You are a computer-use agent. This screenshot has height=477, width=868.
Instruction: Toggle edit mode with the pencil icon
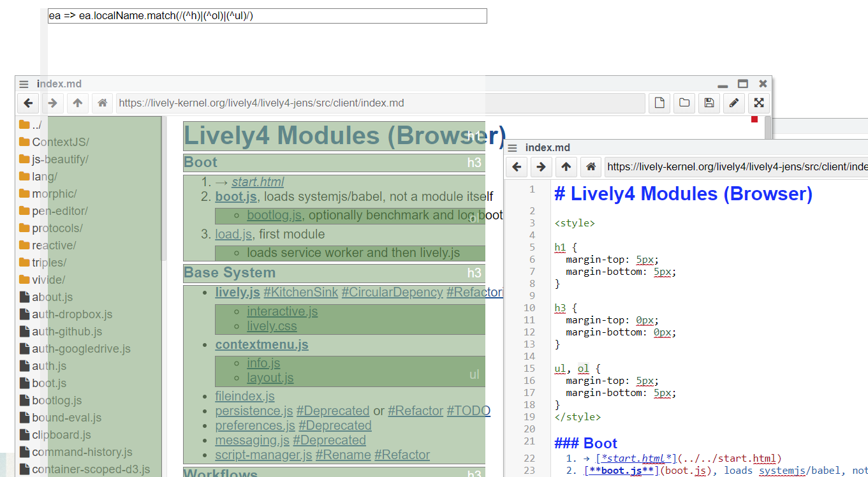point(733,103)
